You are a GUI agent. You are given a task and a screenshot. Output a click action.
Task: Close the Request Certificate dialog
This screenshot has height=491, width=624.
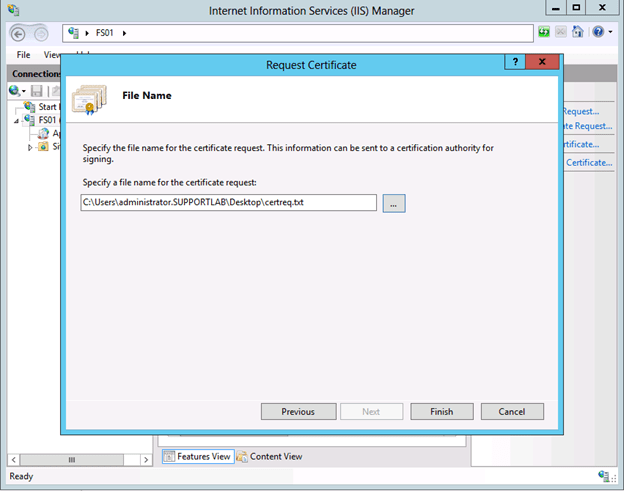542,62
